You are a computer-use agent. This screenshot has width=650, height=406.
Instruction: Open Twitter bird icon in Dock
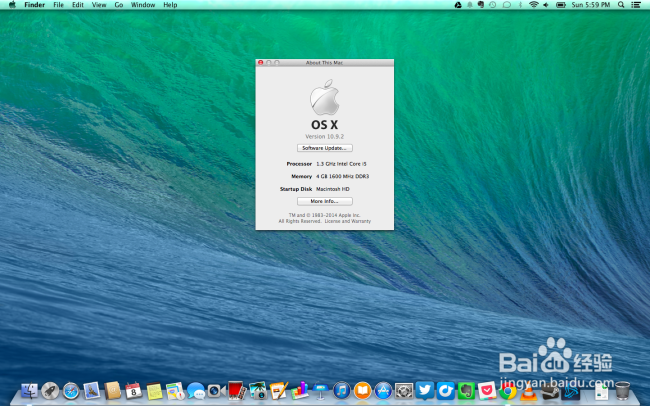click(425, 391)
